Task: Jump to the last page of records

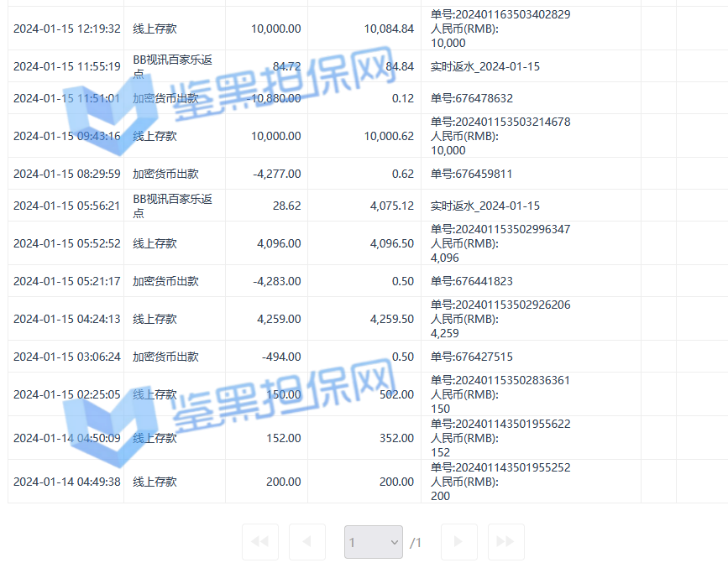Action: point(506,542)
